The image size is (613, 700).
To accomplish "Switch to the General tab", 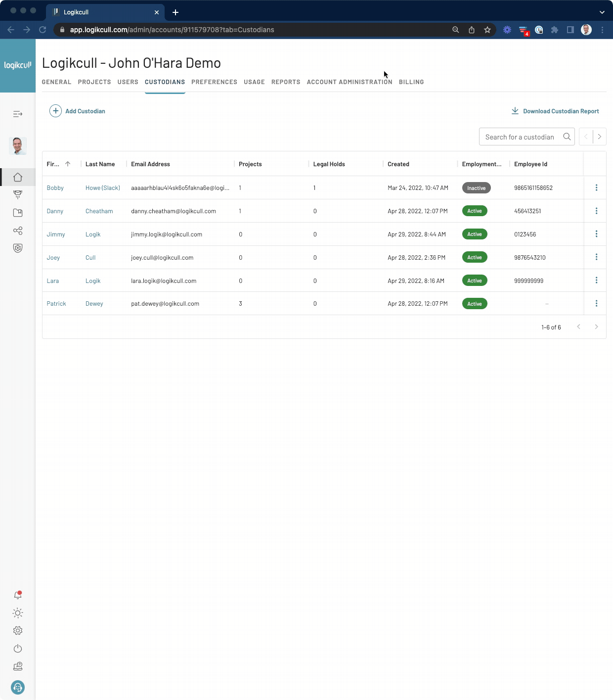I will point(56,82).
